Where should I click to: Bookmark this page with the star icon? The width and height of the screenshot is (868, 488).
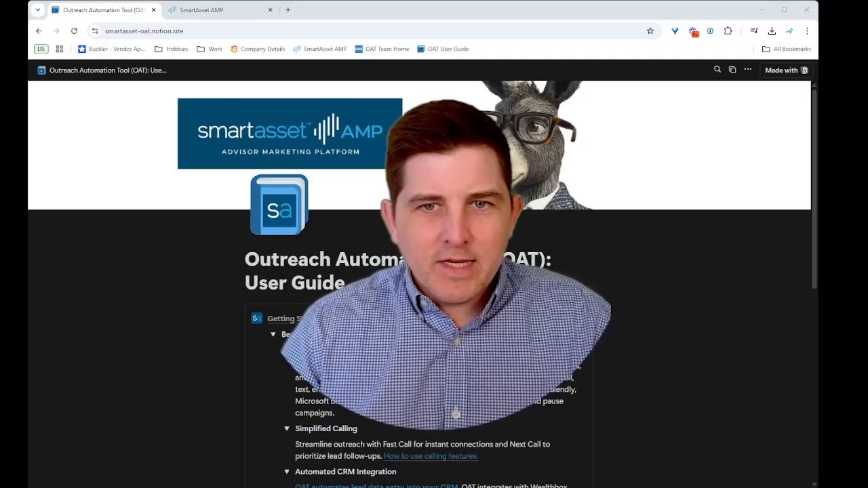point(650,30)
